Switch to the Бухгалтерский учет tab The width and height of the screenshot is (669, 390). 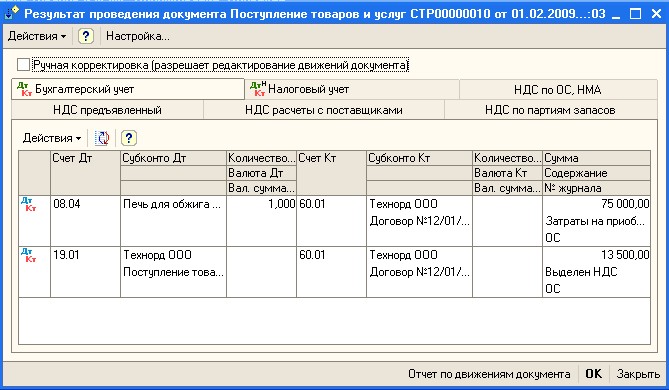click(128, 89)
